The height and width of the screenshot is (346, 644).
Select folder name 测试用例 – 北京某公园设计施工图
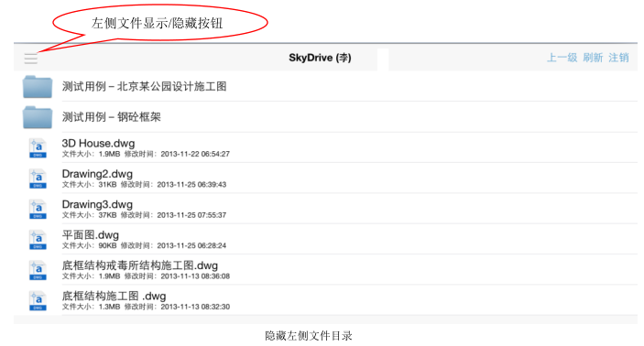144,86
